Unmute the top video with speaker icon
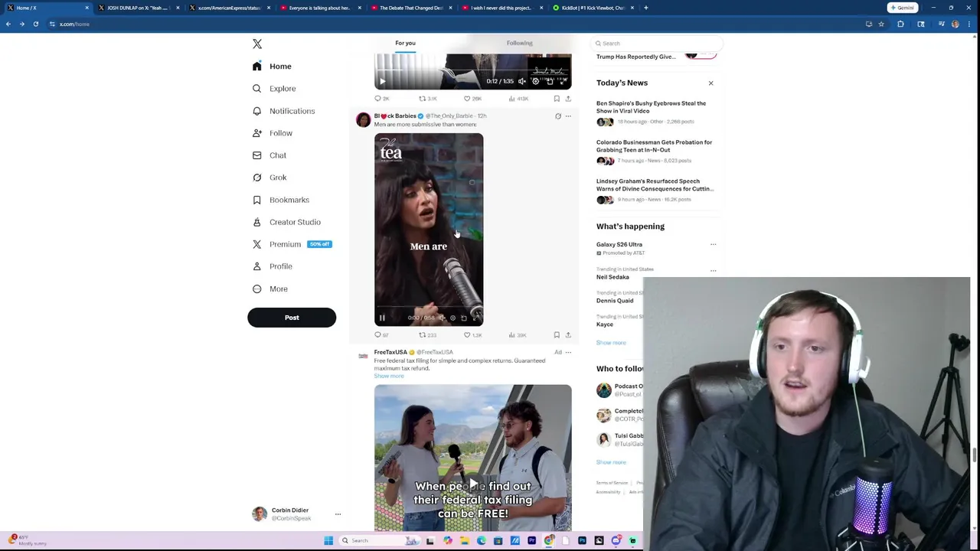 (x=522, y=81)
